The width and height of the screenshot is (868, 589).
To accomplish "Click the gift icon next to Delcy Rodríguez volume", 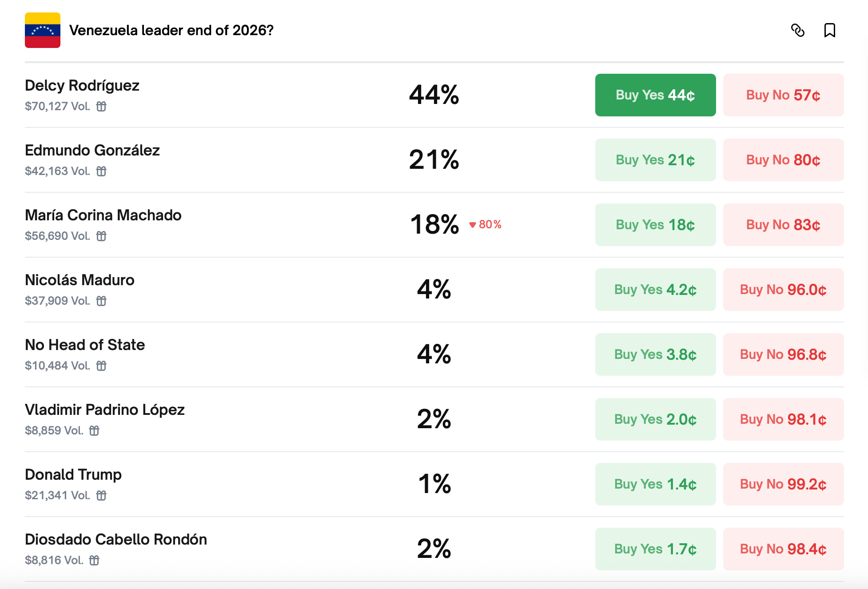I will click(x=102, y=106).
